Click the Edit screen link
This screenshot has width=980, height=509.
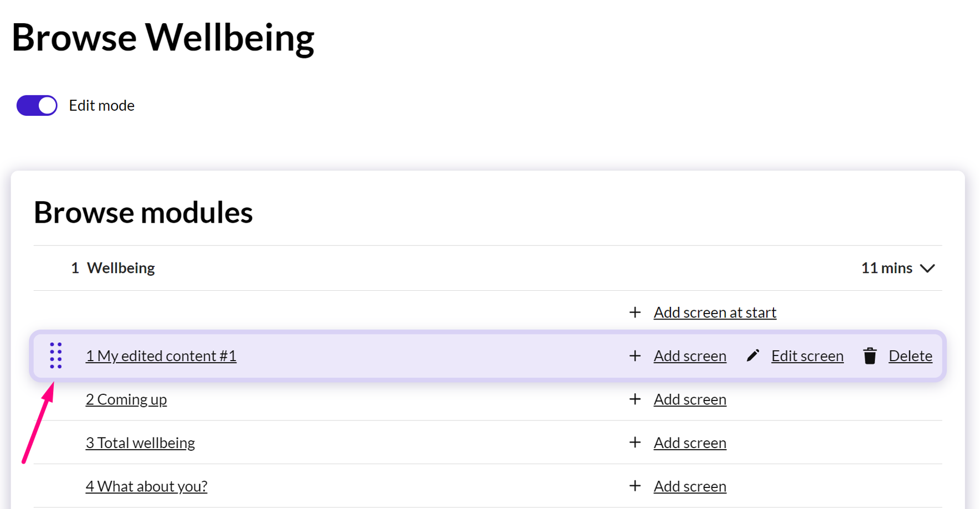coord(807,356)
